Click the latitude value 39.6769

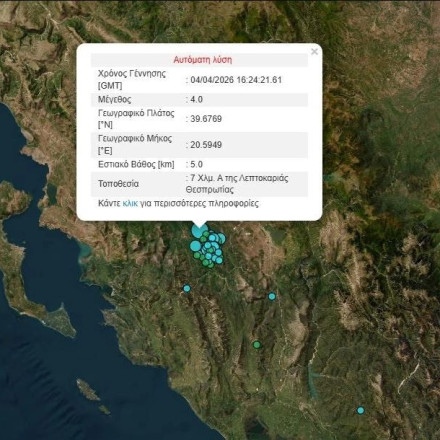tap(206, 119)
